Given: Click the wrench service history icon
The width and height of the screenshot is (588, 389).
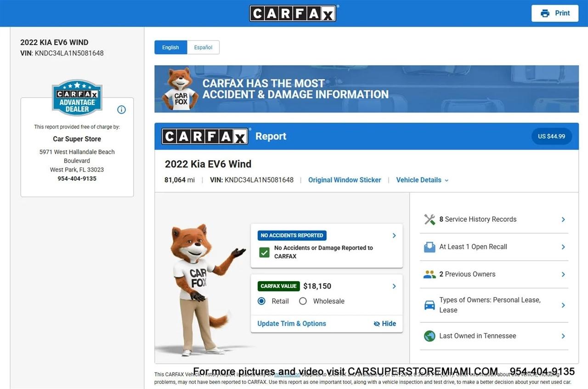Looking at the screenshot, I should point(430,220).
